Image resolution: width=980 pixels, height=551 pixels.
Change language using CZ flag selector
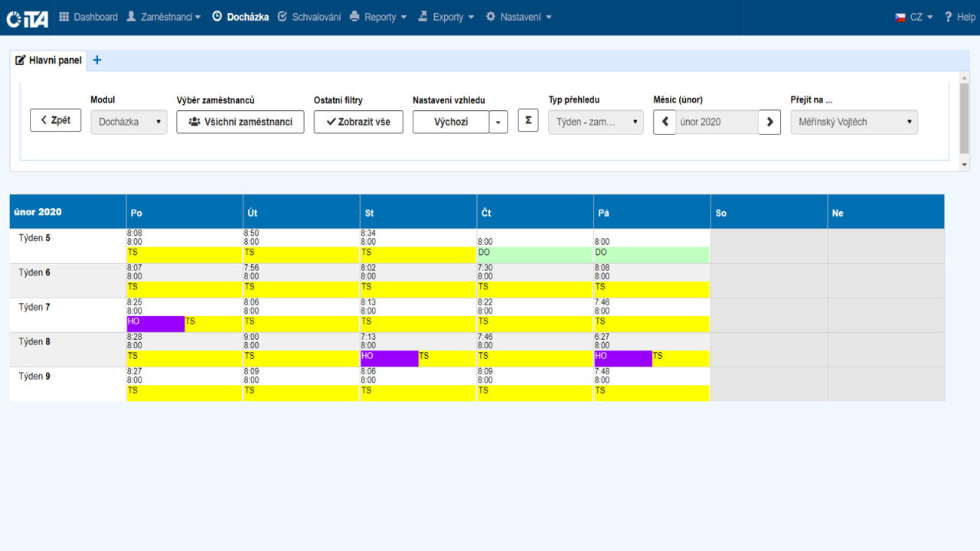[914, 17]
